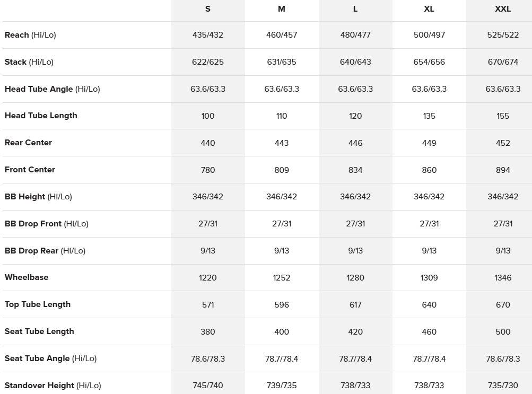Select the M size column header
This screenshot has height=394, width=532.
[282, 9]
